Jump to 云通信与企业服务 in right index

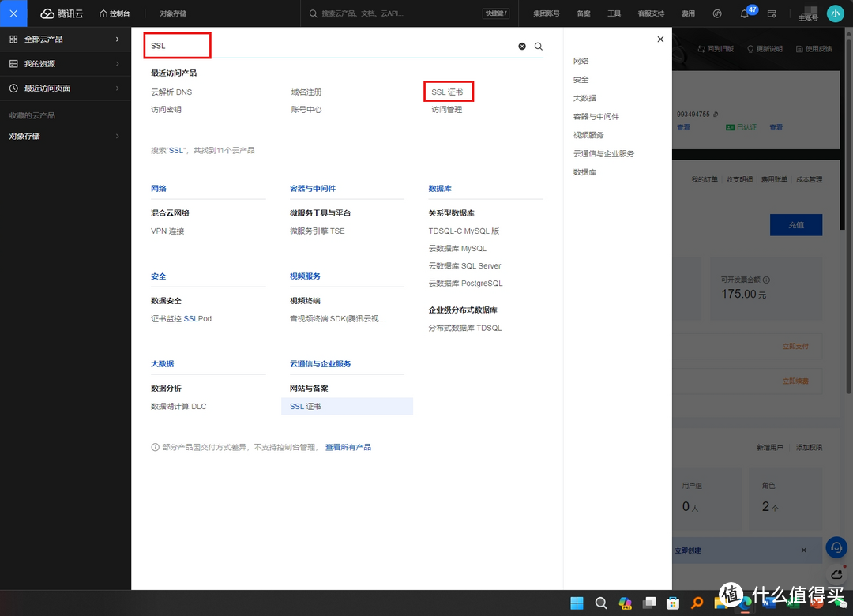coord(604,153)
